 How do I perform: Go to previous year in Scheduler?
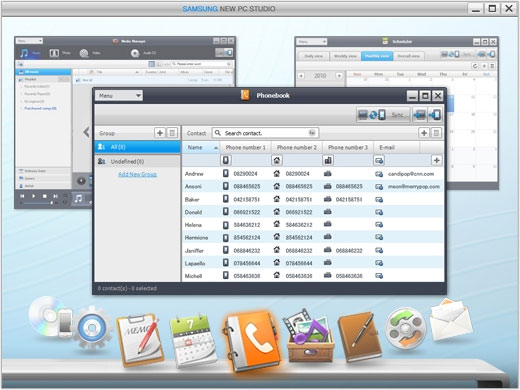301,76
